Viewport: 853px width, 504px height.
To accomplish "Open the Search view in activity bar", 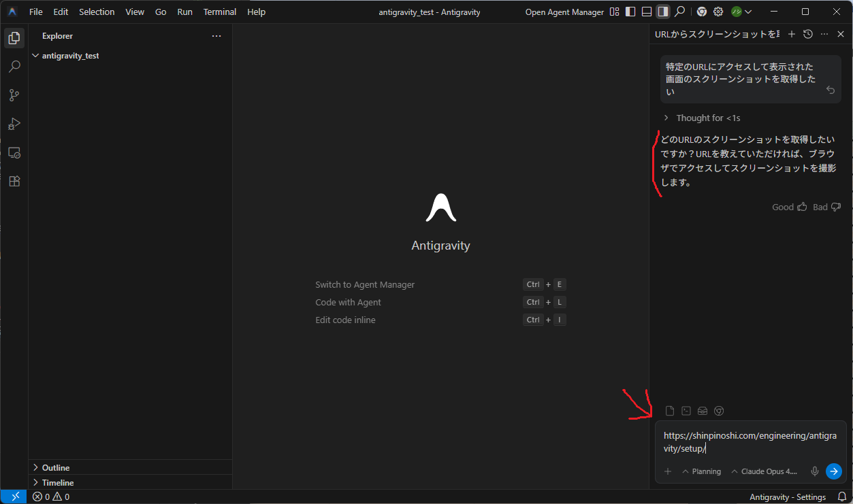I will [x=14, y=67].
